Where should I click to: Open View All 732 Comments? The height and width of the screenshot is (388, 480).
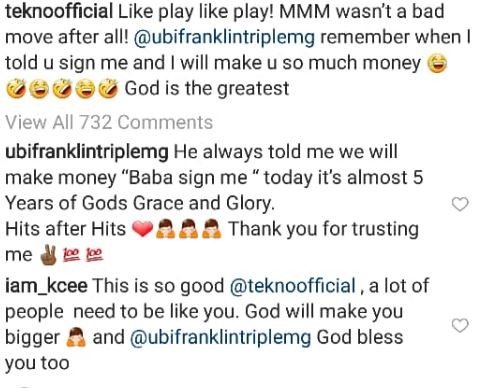pos(109,122)
